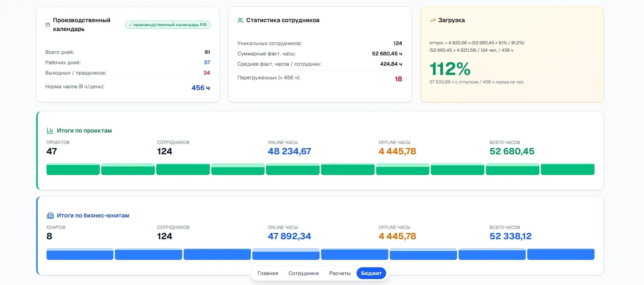Click the first blue business-unit bar
644x285 pixels.
(80, 254)
